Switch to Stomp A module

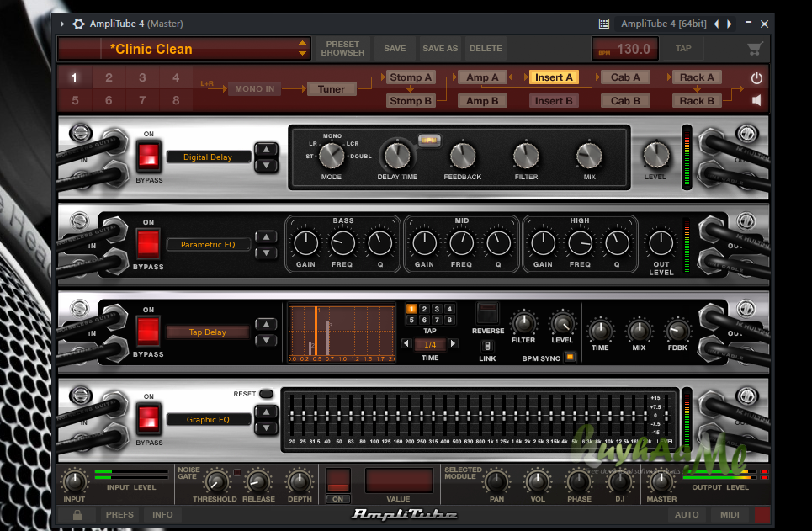point(410,77)
